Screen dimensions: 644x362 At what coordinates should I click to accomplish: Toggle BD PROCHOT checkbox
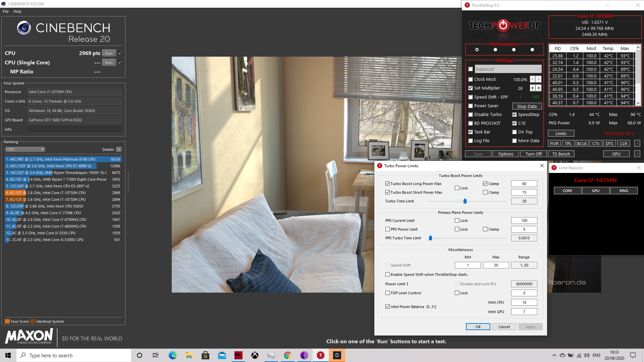click(x=471, y=123)
